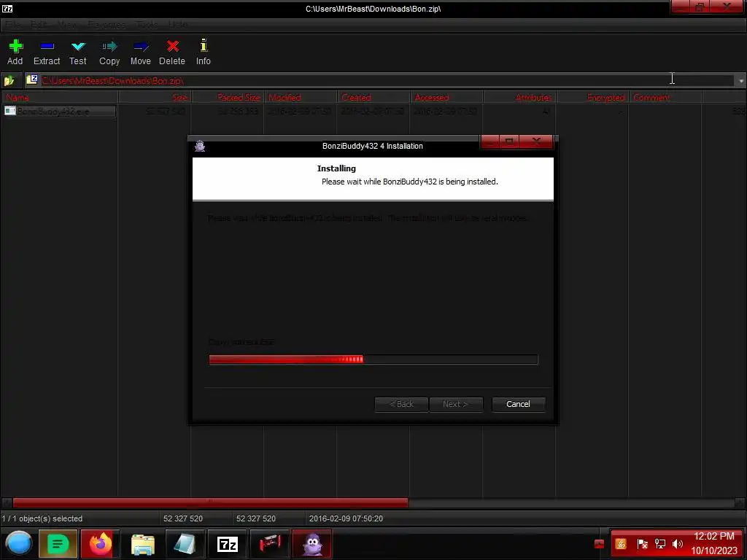747x560 pixels.
Task: Open the Help menu in 7-Zip
Action: coord(178,24)
